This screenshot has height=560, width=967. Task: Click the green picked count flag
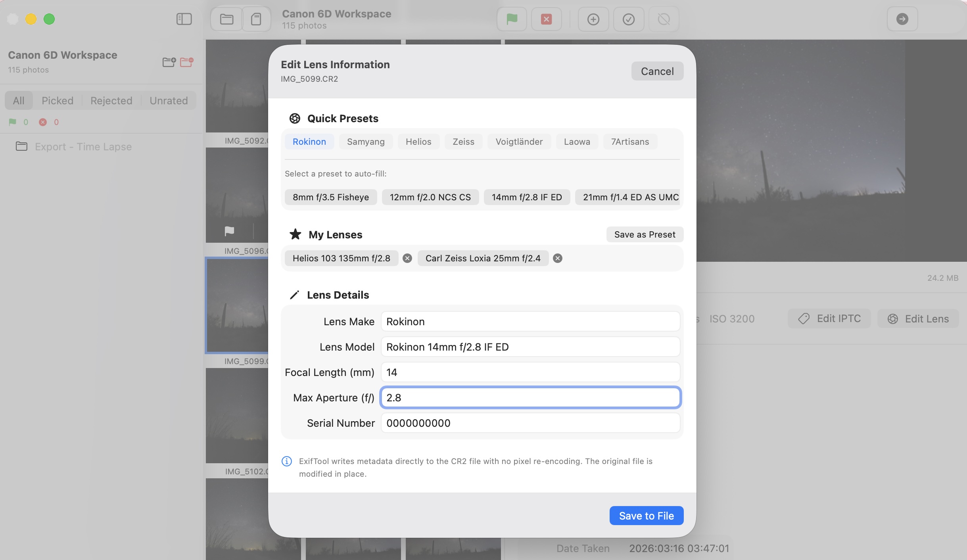(13, 122)
